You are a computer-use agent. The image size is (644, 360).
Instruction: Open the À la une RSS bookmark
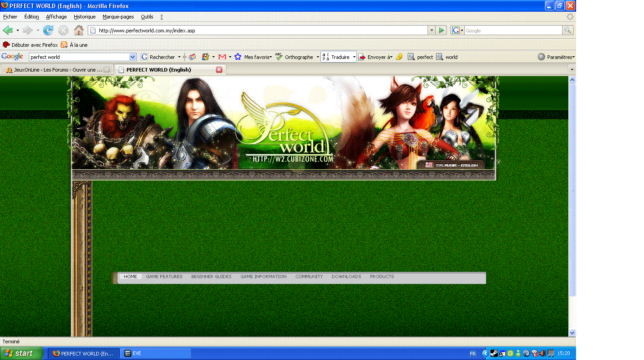point(74,45)
